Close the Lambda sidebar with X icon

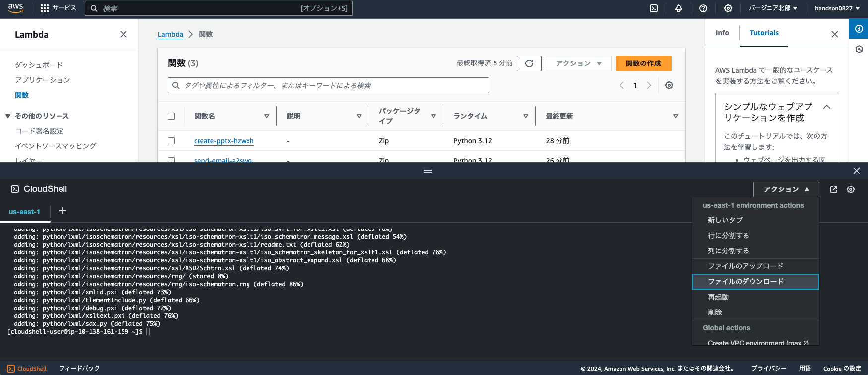124,34
